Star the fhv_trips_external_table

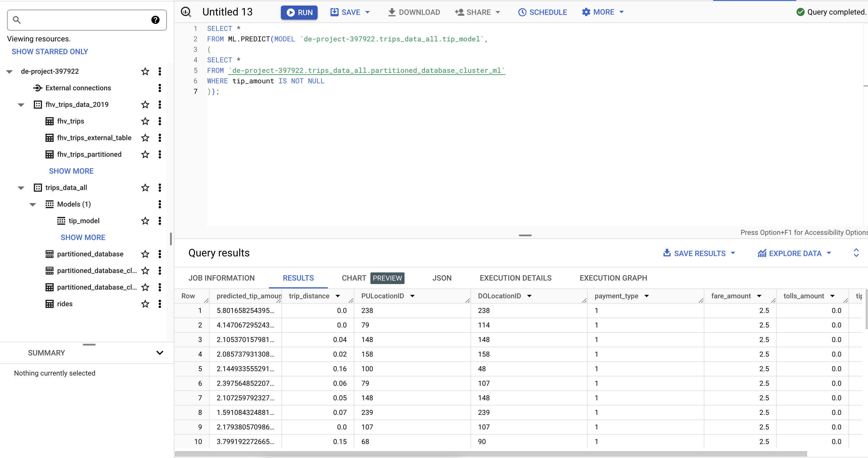pos(145,138)
